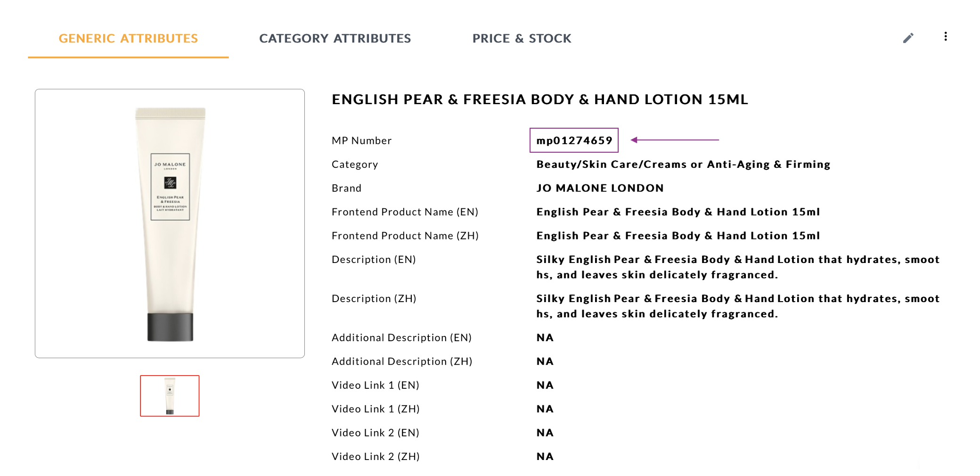Click the Description (EN) text value
This screenshot has width=980, height=476.
tap(737, 267)
